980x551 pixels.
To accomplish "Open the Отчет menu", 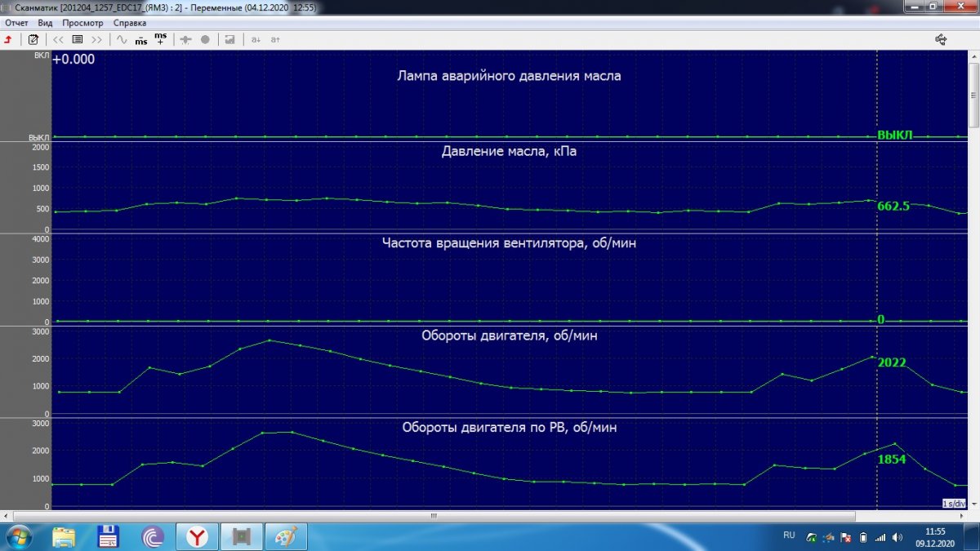I will point(16,23).
